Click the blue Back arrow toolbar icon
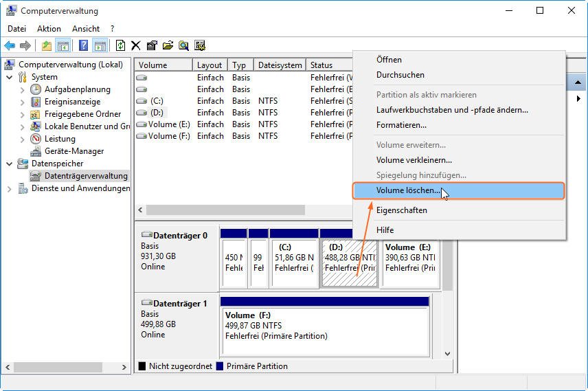The height and width of the screenshot is (391, 588). tap(10, 46)
